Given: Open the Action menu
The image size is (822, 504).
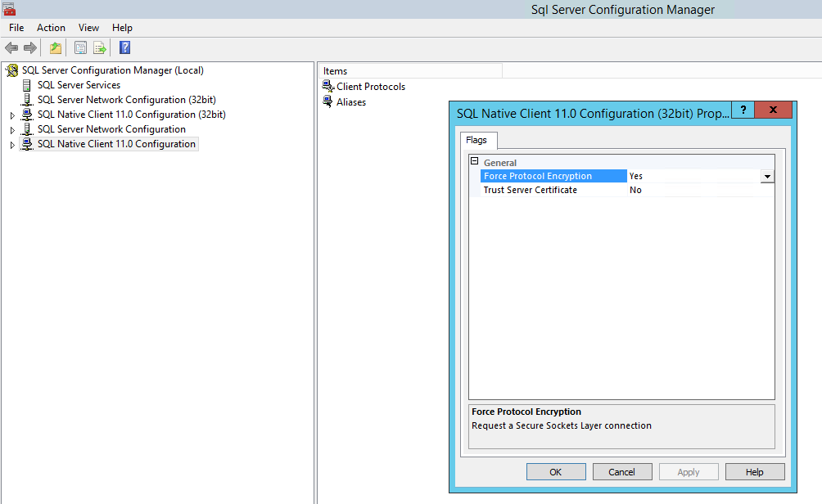Looking at the screenshot, I should (51, 27).
